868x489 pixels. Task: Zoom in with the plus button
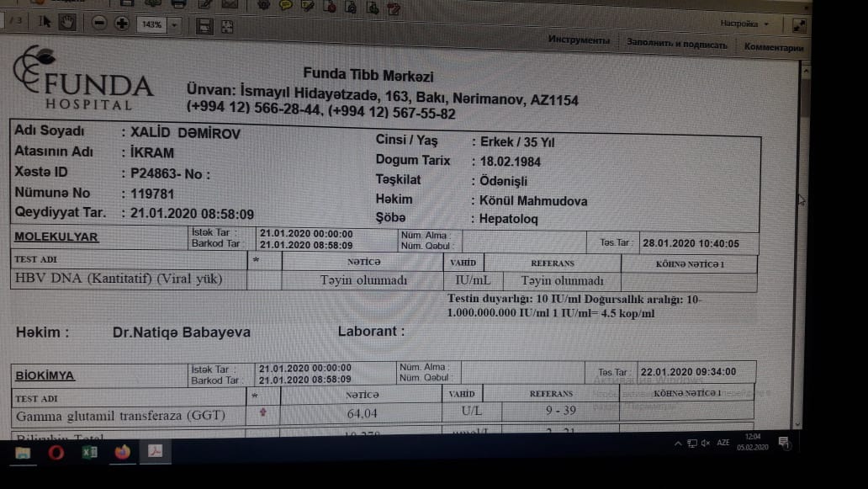click(x=121, y=24)
